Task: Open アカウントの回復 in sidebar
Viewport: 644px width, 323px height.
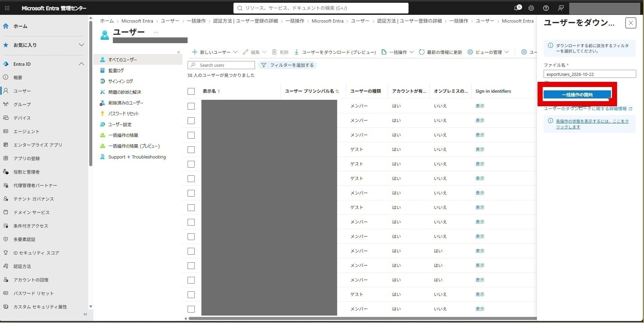Action: (x=31, y=280)
